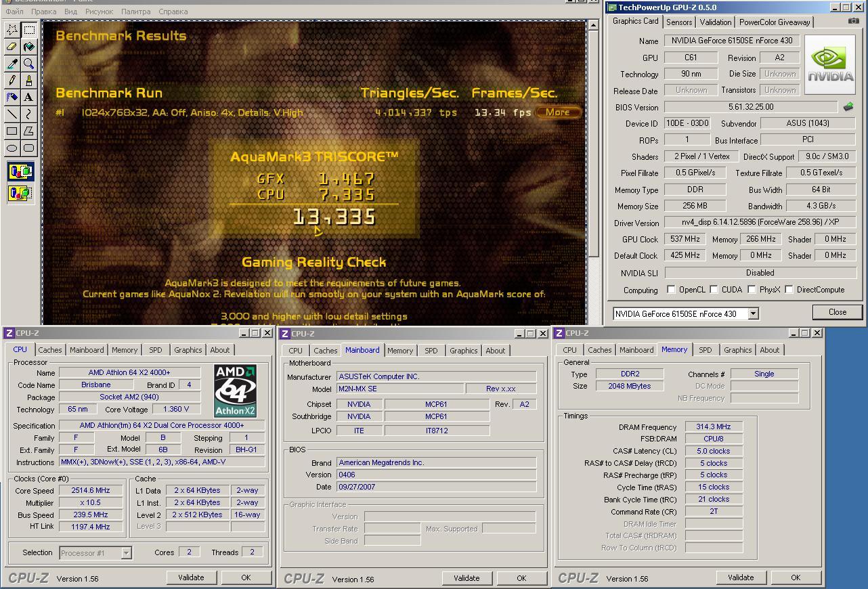Click the More button for benchmark run #1
Screen dimensions: 868x589
pyautogui.click(x=558, y=112)
